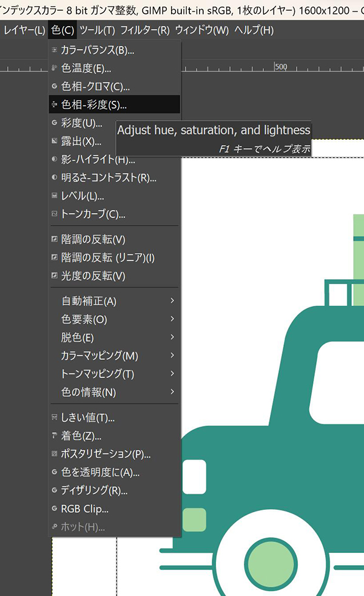Click the invert icon beside 階調の反転 (リニア)(I)
The height and width of the screenshot is (596, 364).
[x=55, y=257]
